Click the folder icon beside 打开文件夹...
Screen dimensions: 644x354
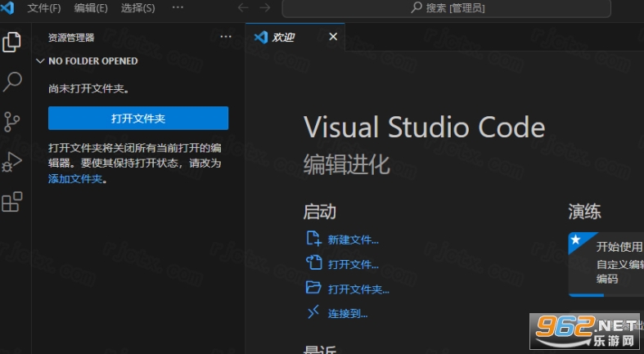point(313,288)
